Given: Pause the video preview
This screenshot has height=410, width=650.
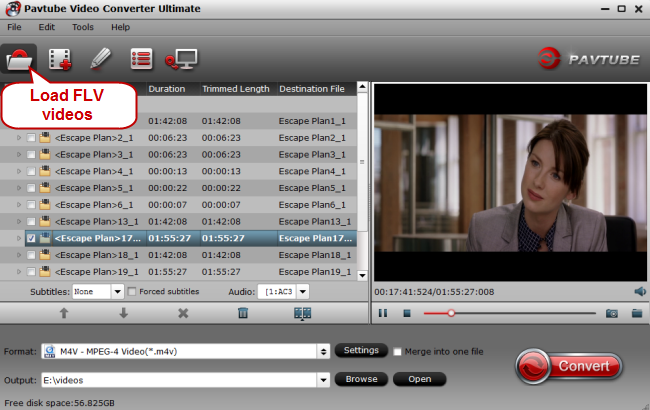Looking at the screenshot, I should (x=383, y=313).
